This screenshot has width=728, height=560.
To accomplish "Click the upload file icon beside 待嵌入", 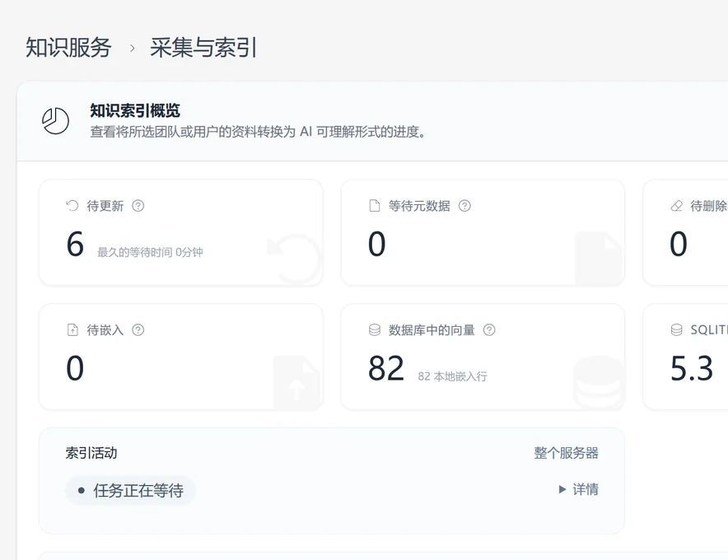I will [x=73, y=330].
